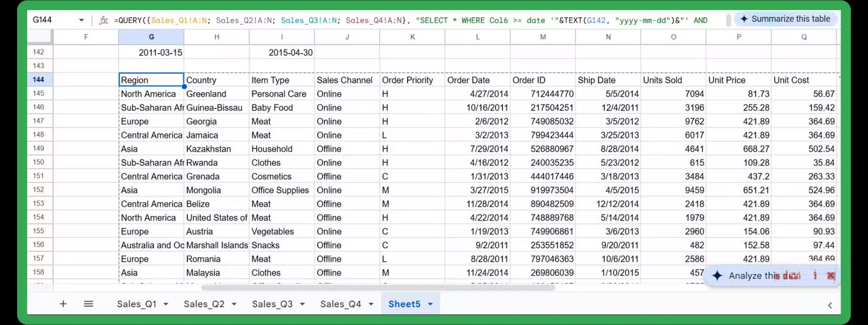Dismiss the Analyze this data chip
Viewport: 868px width, 325px height.
click(x=831, y=275)
